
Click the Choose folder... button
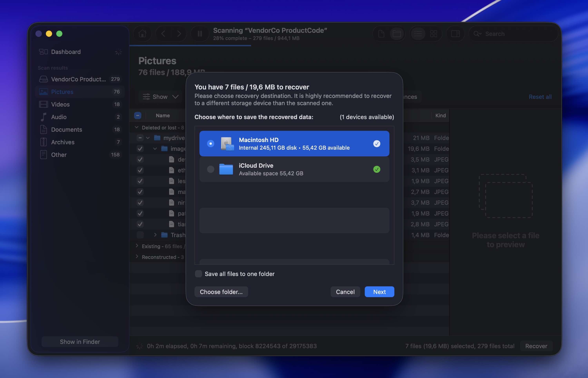click(x=221, y=292)
